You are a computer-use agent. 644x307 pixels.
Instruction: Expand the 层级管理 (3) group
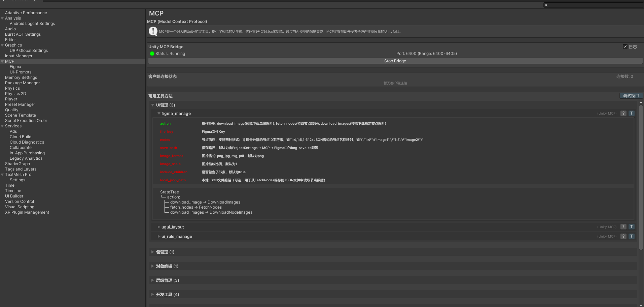(x=152, y=280)
